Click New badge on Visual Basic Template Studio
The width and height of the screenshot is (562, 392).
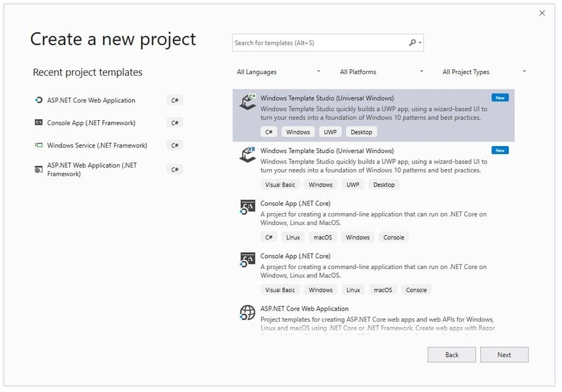pos(500,150)
